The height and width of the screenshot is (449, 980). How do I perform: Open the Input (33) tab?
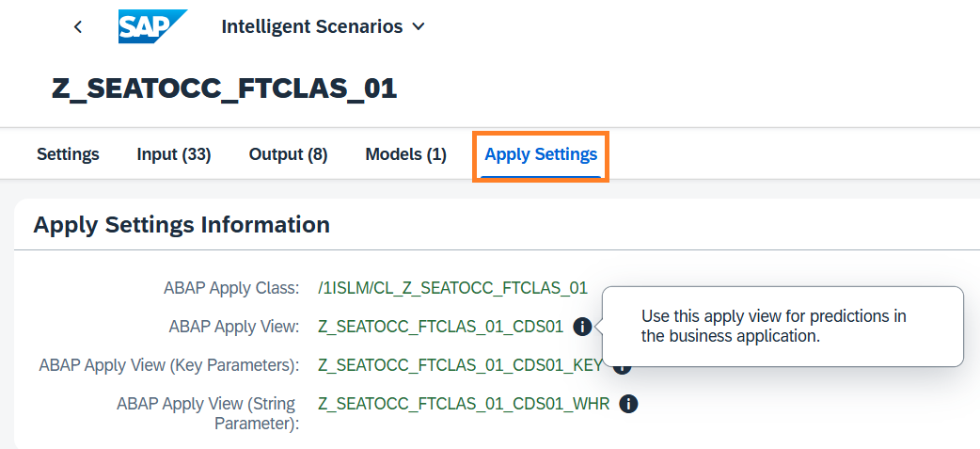tap(173, 154)
